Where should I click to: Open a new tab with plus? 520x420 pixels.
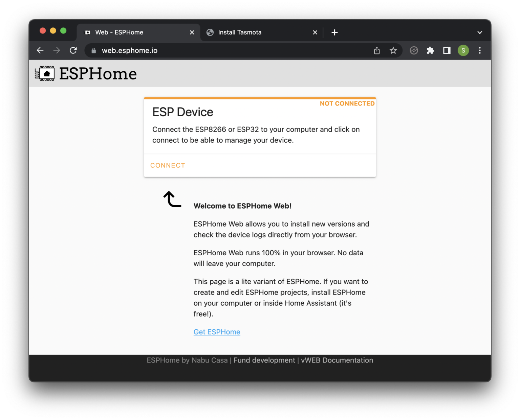[334, 32]
